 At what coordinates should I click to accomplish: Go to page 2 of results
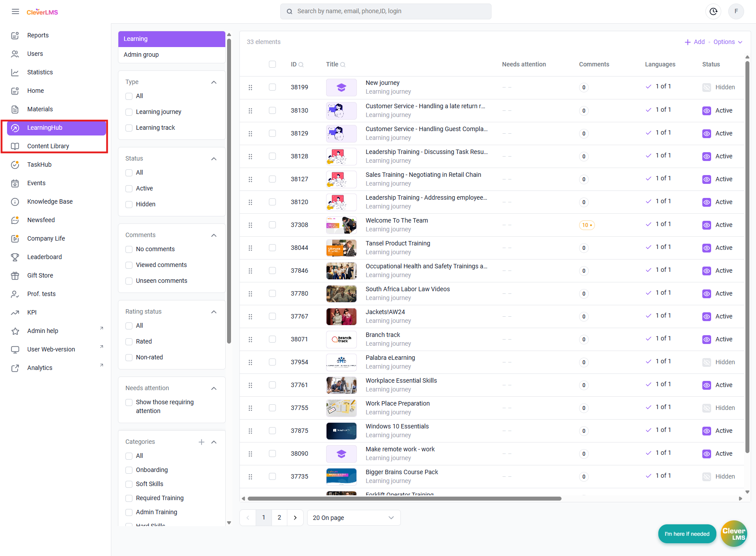279,518
